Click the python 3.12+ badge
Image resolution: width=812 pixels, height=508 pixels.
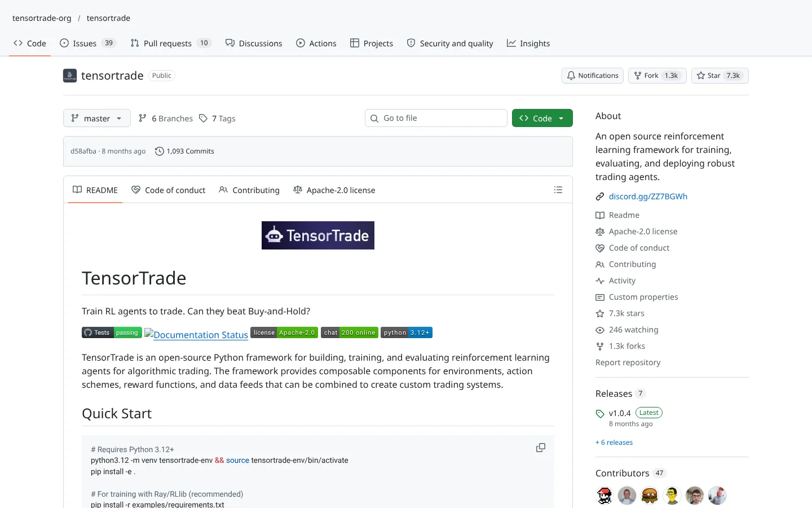pos(407,332)
